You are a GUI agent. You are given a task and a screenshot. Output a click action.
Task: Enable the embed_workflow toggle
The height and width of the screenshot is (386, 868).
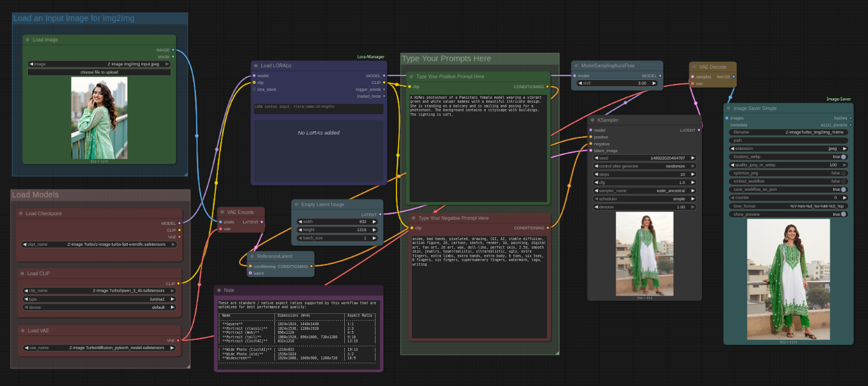tap(844, 181)
